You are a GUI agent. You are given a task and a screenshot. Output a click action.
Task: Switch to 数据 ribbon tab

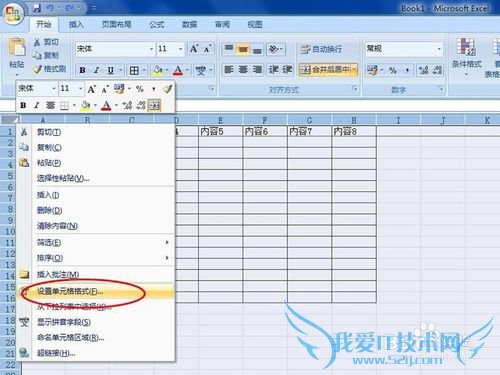189,24
